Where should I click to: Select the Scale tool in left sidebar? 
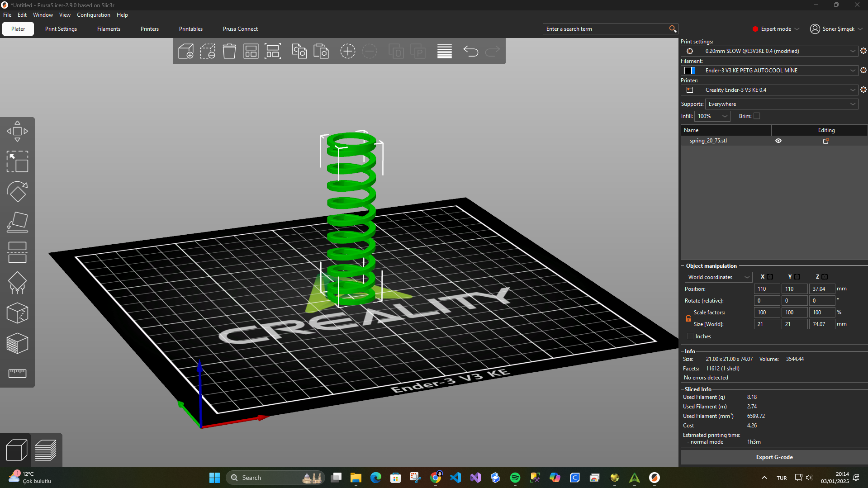[x=17, y=161]
